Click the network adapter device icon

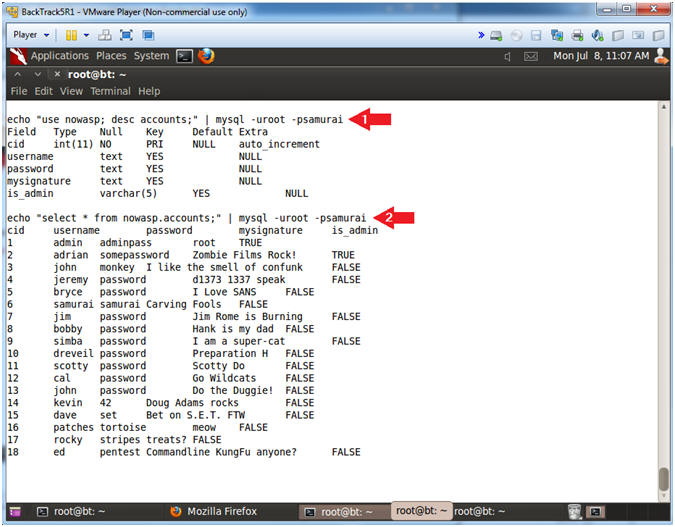click(557, 36)
